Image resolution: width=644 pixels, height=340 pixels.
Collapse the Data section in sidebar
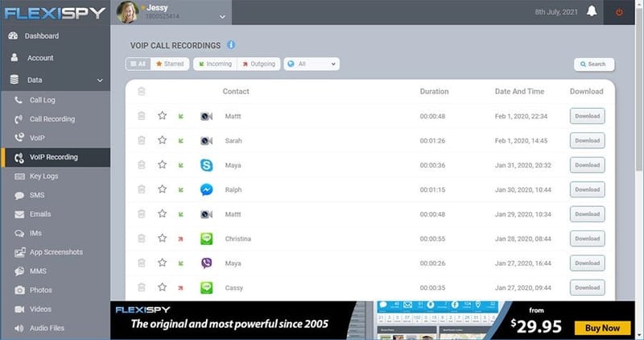coord(100,80)
